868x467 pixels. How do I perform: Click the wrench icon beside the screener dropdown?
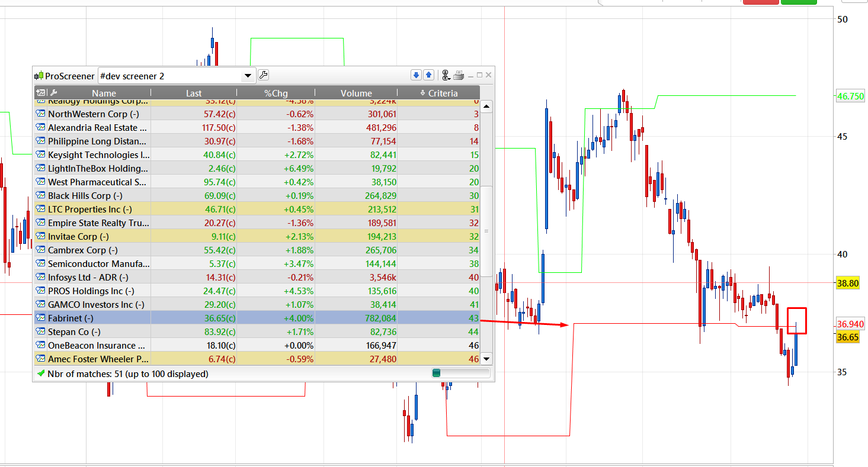264,75
